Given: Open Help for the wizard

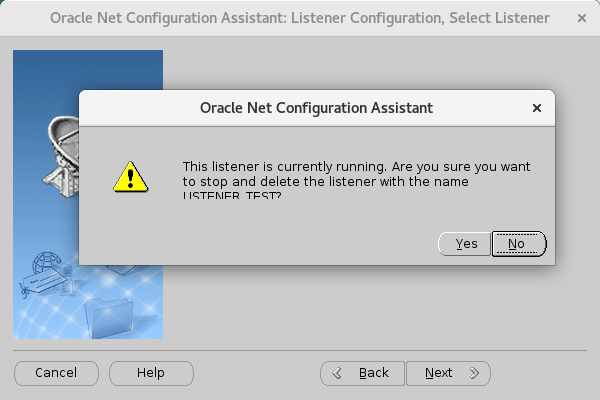Looking at the screenshot, I should coord(151,373).
